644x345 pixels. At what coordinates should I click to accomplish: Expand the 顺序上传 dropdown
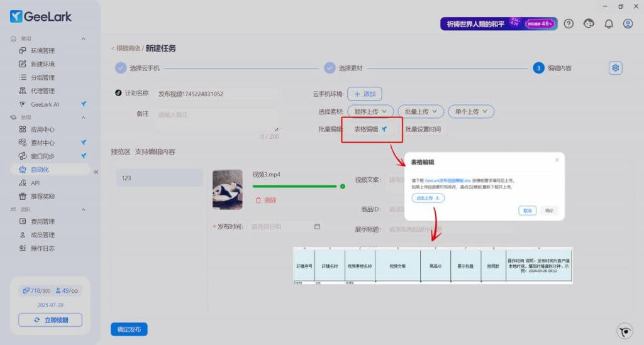pyautogui.click(x=370, y=111)
